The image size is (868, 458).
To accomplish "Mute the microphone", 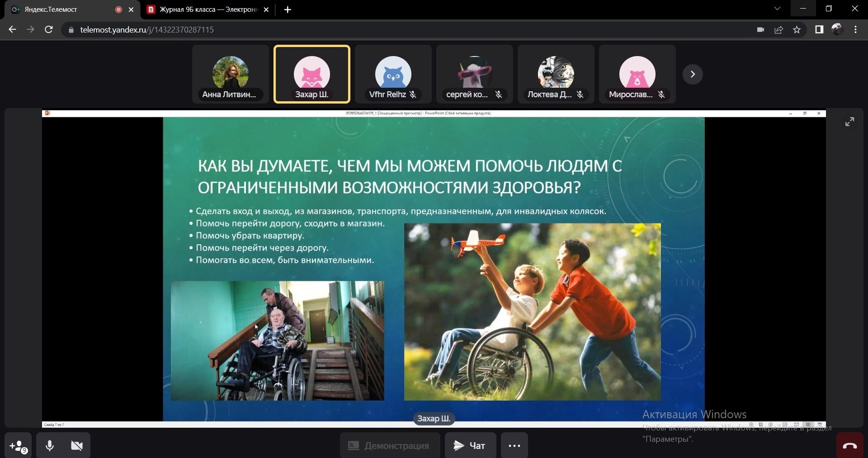I will [50, 446].
